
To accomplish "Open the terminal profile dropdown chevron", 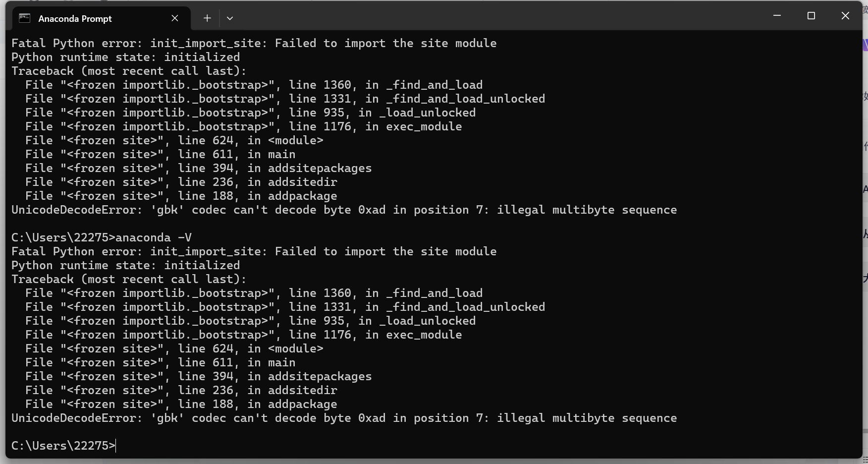I will click(229, 18).
